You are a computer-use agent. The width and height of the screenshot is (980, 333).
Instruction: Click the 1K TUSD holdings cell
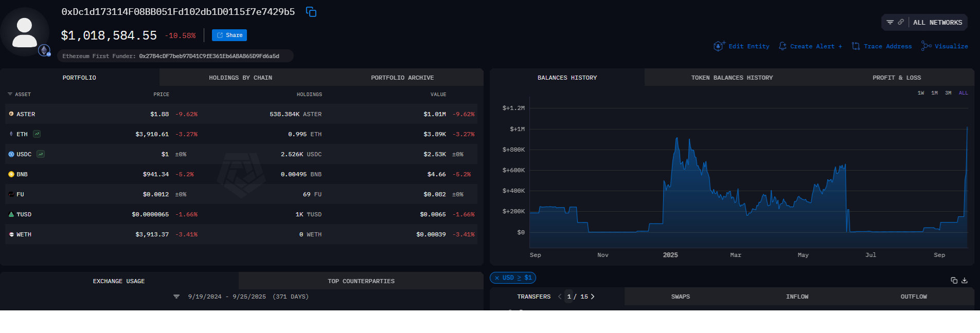click(309, 214)
